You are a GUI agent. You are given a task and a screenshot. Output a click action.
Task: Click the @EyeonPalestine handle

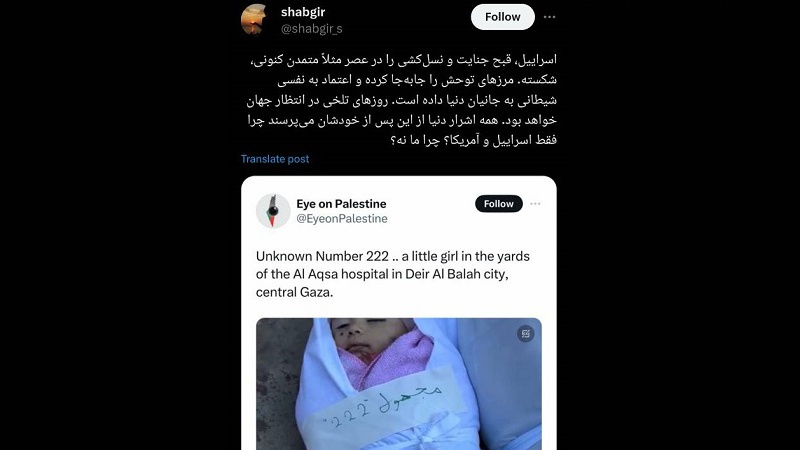click(342, 218)
